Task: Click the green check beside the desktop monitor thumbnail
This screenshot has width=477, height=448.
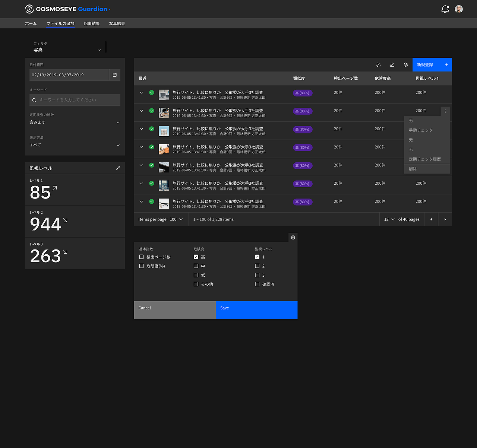Action: click(x=152, y=92)
